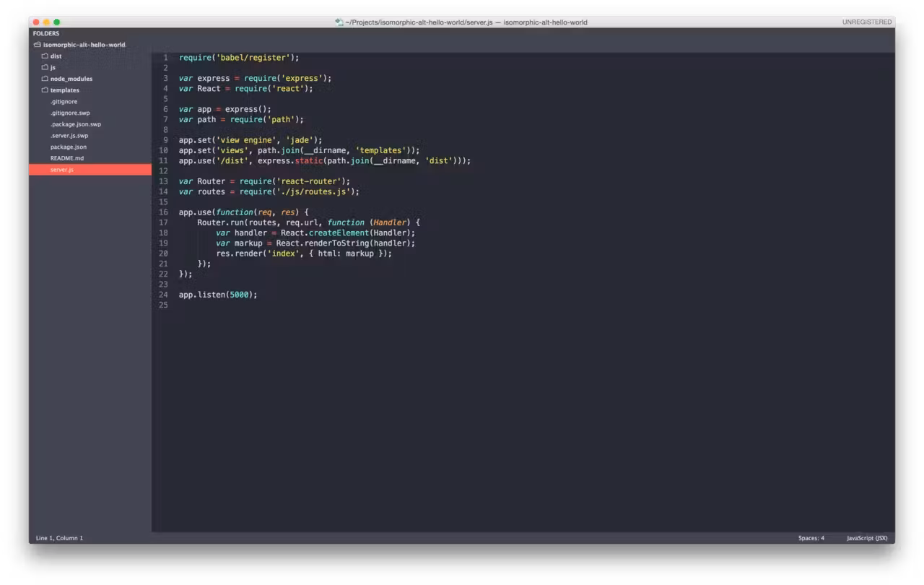
Task: Click the 'index' string on line 20
Action: 283,253
